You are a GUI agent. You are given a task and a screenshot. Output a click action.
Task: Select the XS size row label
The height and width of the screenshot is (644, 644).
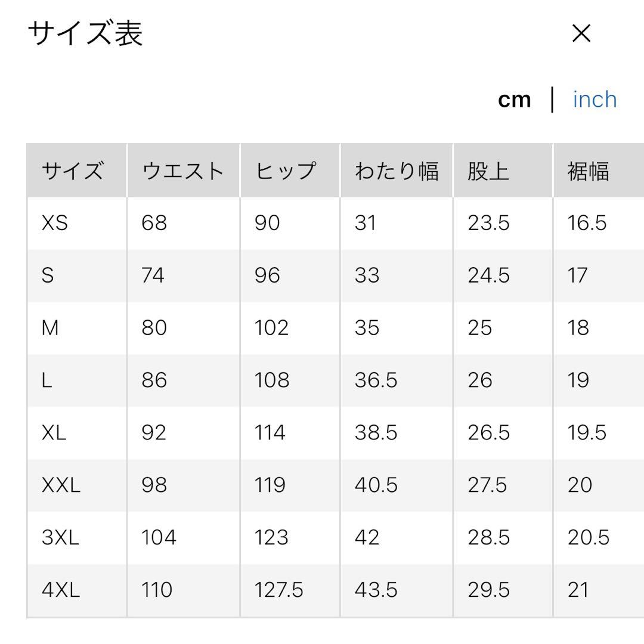[x=55, y=223]
